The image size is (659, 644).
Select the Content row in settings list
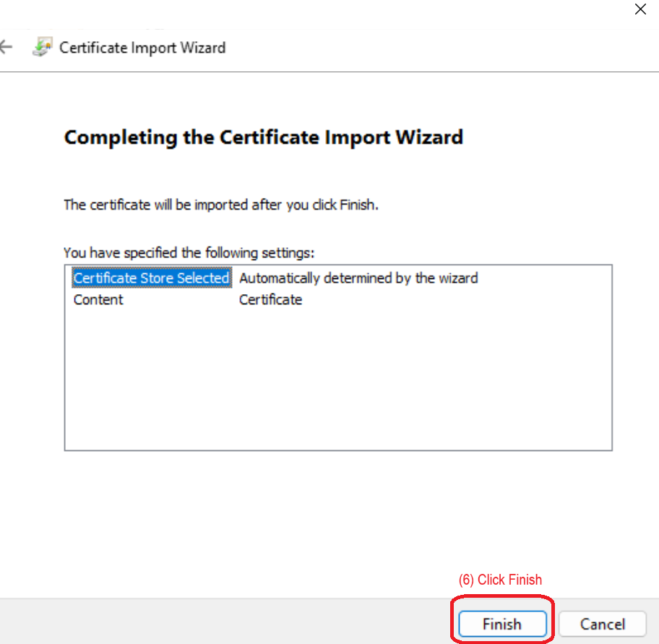[x=98, y=300]
